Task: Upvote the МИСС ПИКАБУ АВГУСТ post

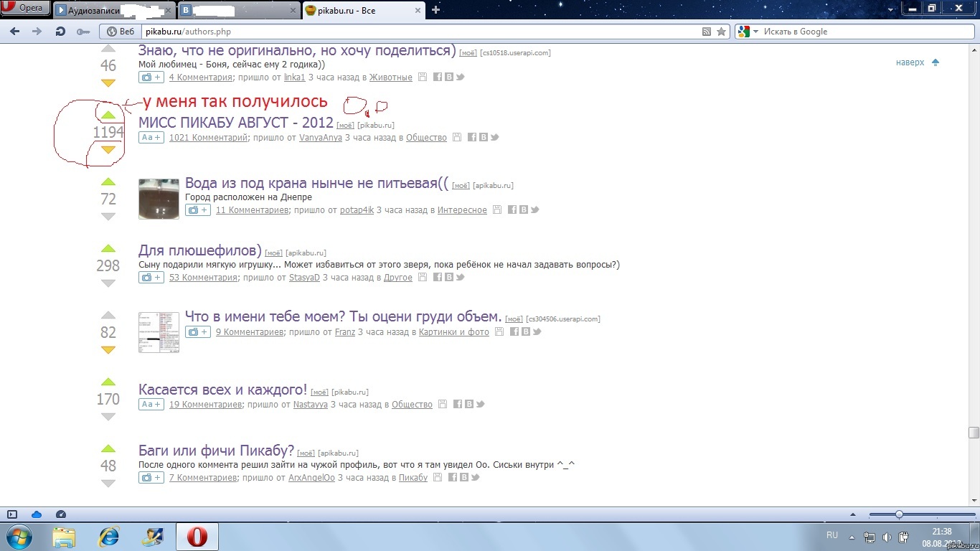Action: coord(108,115)
